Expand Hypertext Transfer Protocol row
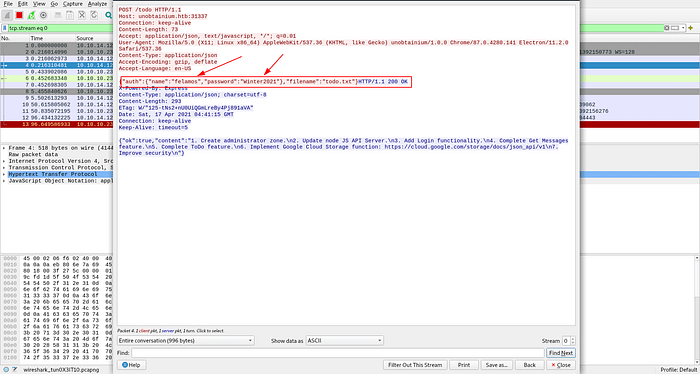This screenshot has width=700, height=374. 4,174
